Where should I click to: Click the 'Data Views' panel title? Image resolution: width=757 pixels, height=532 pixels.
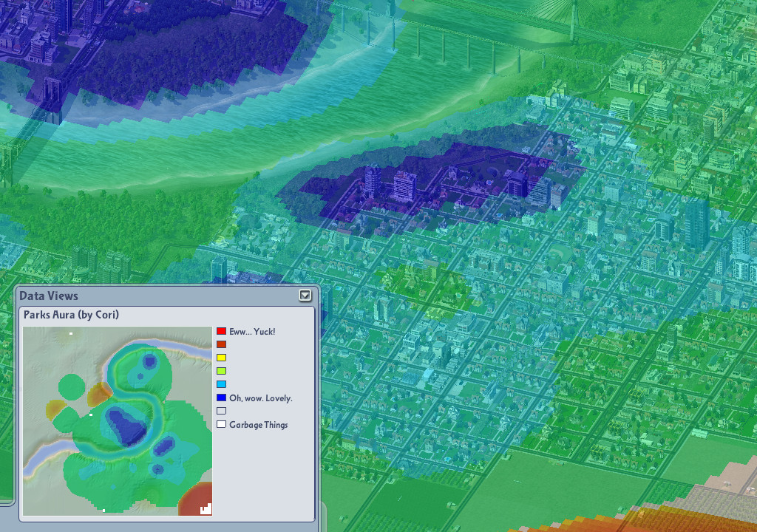tap(49, 296)
